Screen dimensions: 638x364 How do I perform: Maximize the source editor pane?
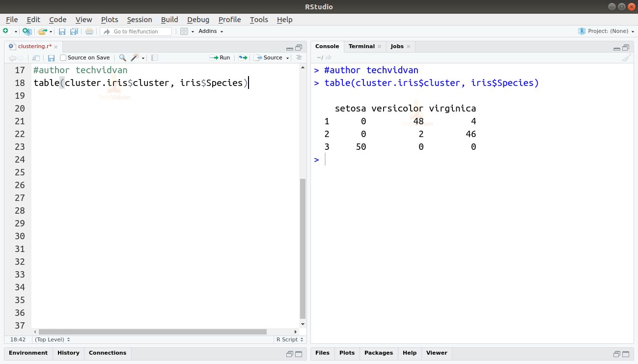tap(299, 48)
